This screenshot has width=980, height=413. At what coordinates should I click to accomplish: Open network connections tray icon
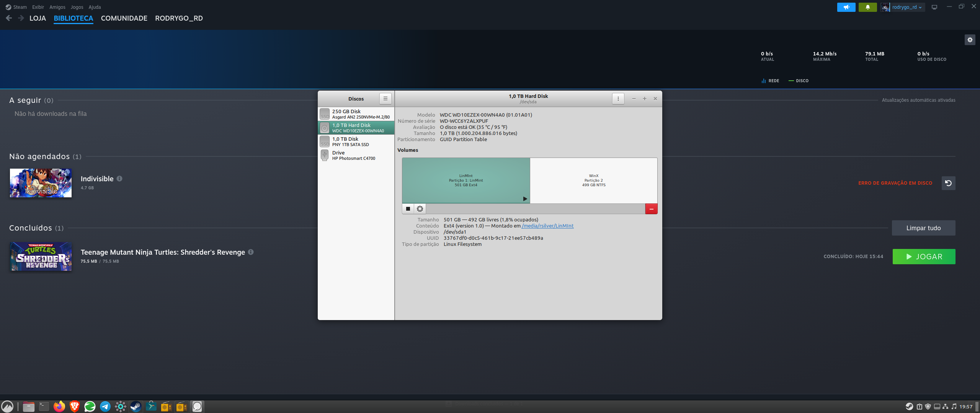coord(946,406)
